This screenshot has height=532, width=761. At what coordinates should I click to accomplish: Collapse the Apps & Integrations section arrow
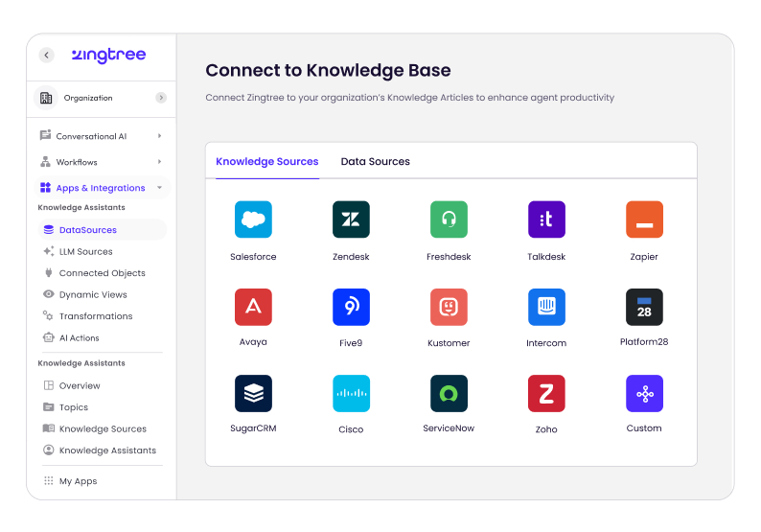(160, 187)
